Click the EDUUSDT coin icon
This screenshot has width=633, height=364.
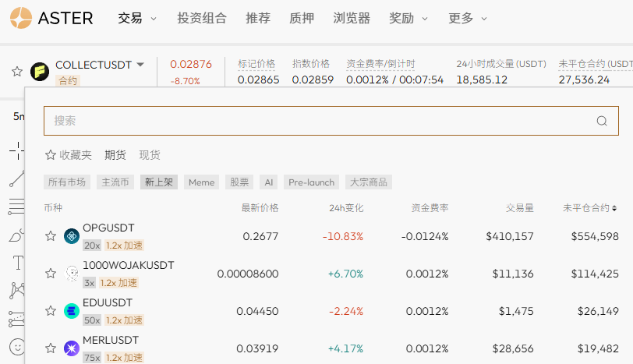pos(72,311)
